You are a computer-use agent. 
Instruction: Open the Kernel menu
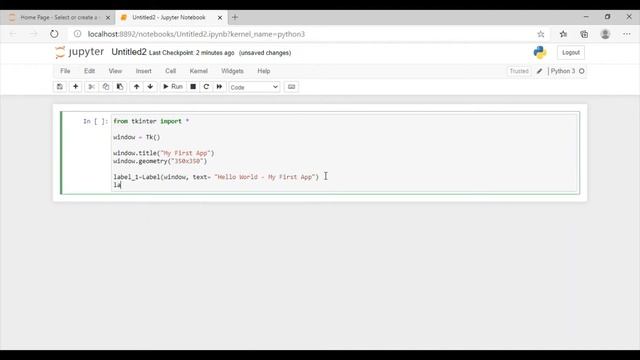[x=199, y=71]
